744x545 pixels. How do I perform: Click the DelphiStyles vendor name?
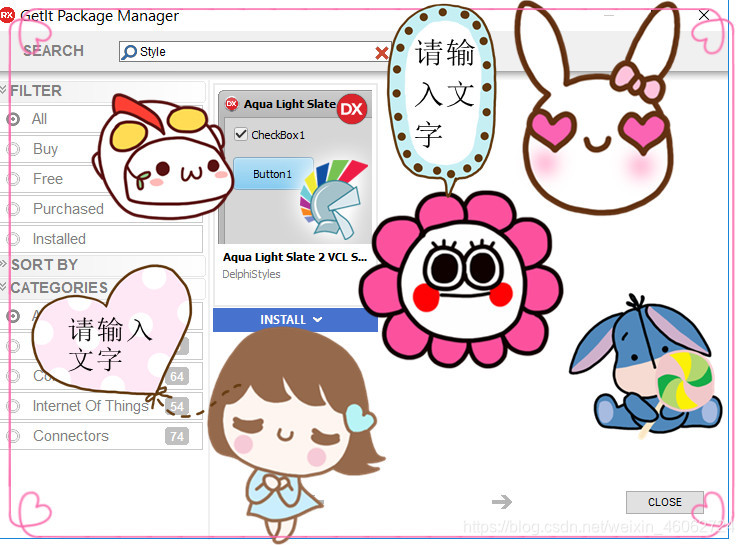[251, 274]
